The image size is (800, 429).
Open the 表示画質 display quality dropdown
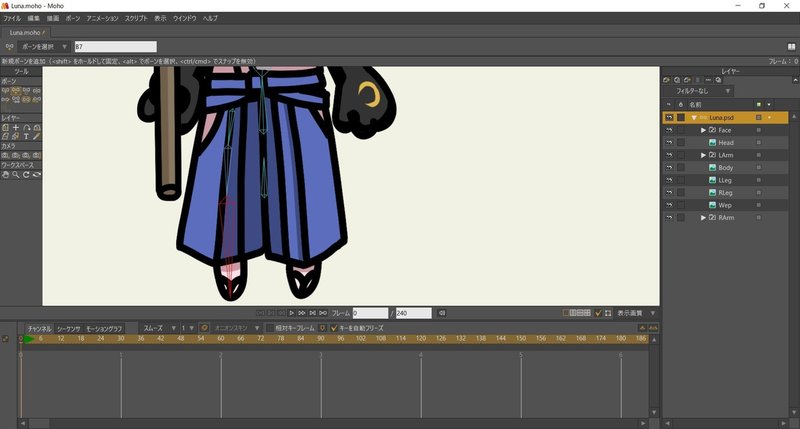point(636,313)
